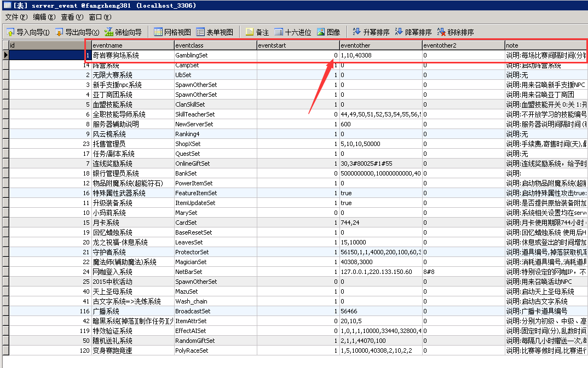Screen dimensions: 588x368
Task: Select the ClanSkillSet cell
Action: coord(216,104)
